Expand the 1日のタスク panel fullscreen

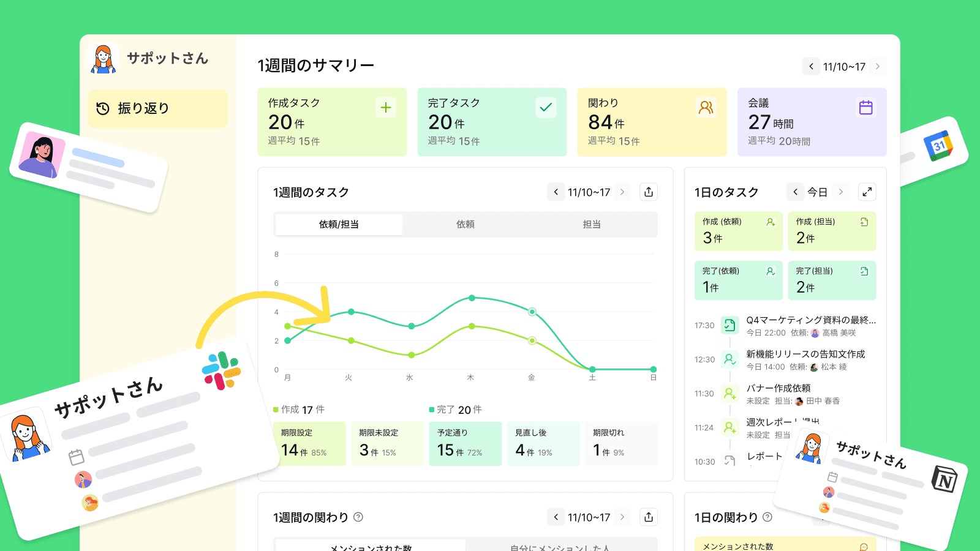(x=867, y=192)
